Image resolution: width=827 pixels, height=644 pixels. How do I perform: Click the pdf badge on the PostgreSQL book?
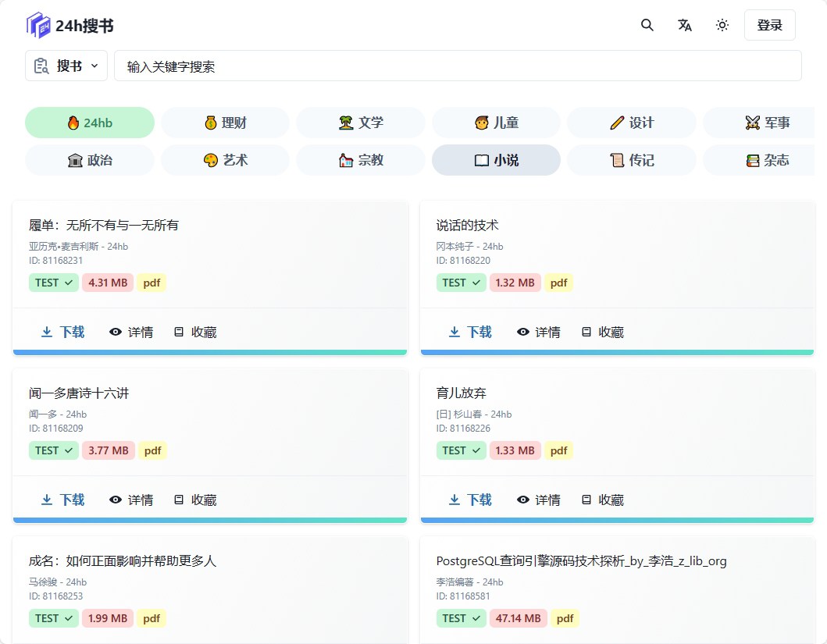pos(565,618)
